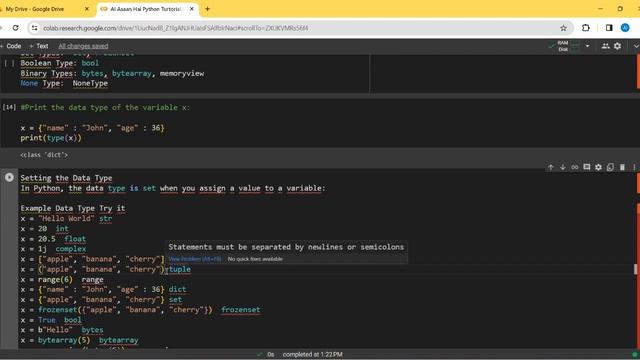This screenshot has width=640, height=360.
Task: Click the 'bytearray' underlined type label
Action: (118, 340)
